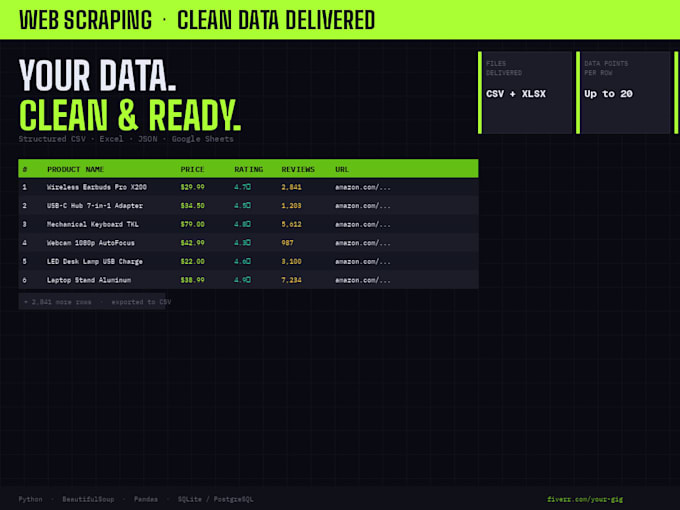The width and height of the screenshot is (680, 510).
Task: Select the 2,841 reviews count cell
Action: pyautogui.click(x=291, y=187)
